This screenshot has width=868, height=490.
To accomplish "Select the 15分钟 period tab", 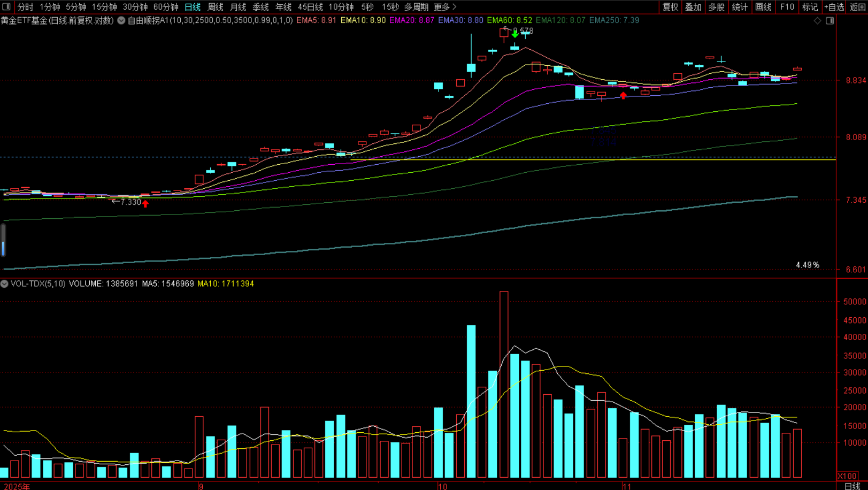I will point(104,7).
